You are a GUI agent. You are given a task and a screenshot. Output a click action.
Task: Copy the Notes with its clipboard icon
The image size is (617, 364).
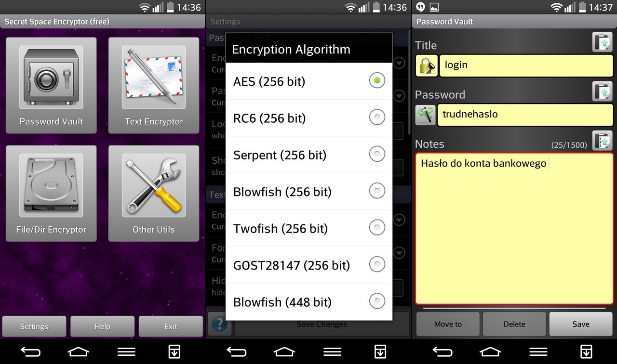point(603,141)
